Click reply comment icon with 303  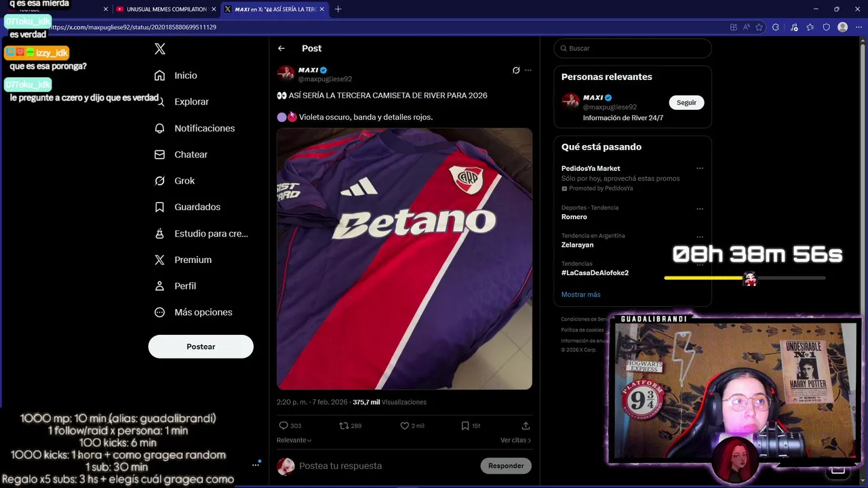(283, 426)
